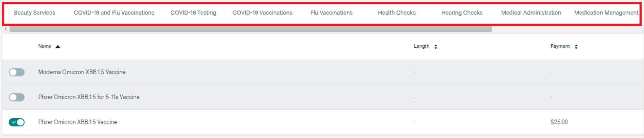This screenshot has height=138, width=644.
Task: Click the tab bar left scroll arrow
Action: tap(6, 29)
